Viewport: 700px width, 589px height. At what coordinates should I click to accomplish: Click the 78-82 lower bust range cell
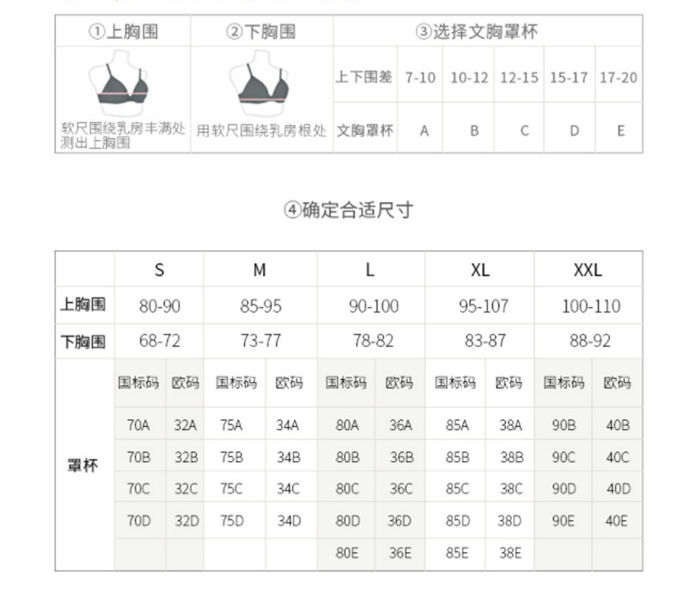374,342
